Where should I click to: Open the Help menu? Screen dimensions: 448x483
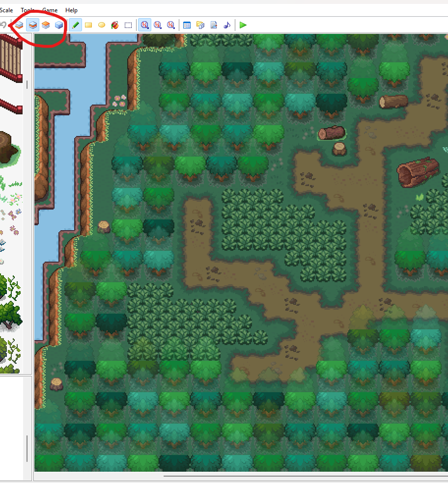point(71,10)
